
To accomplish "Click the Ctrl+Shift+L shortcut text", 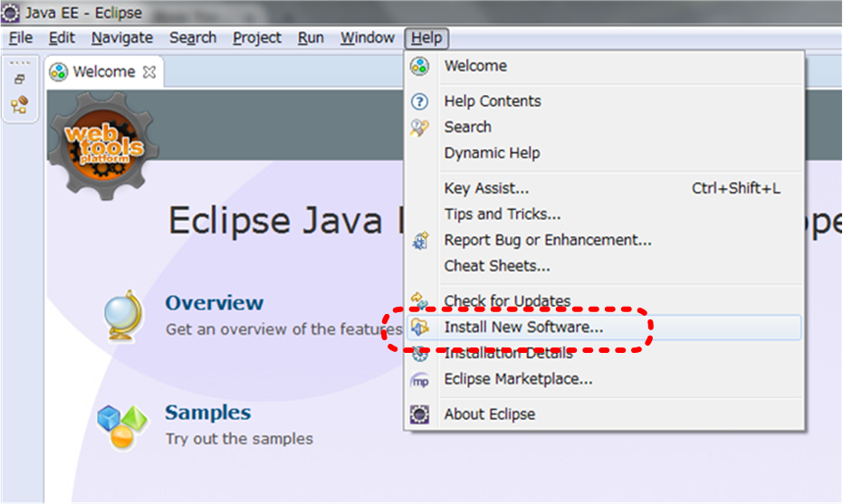I will coord(736,188).
